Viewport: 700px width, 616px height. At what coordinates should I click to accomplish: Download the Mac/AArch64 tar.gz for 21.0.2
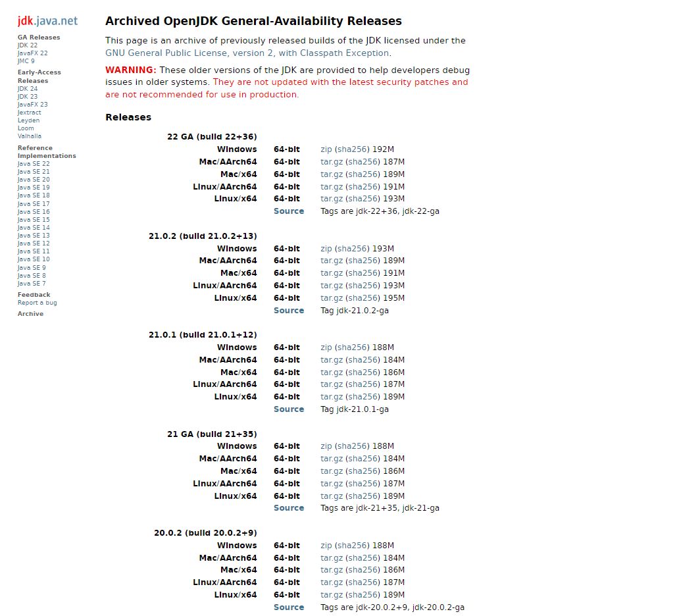coord(331,260)
